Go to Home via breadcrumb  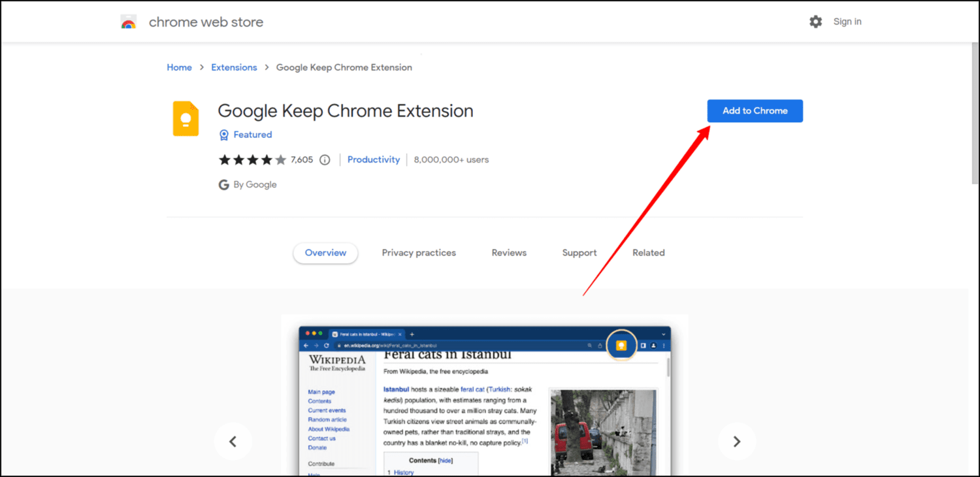179,67
